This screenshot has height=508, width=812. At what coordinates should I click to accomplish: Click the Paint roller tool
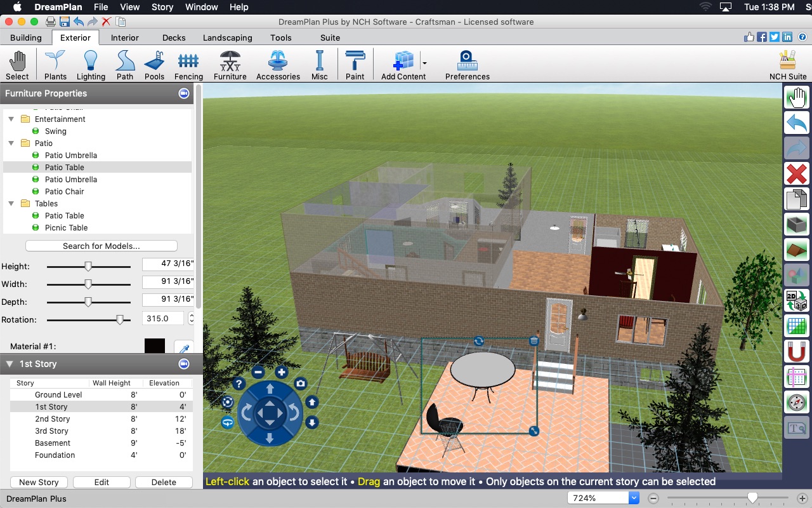pyautogui.click(x=355, y=65)
